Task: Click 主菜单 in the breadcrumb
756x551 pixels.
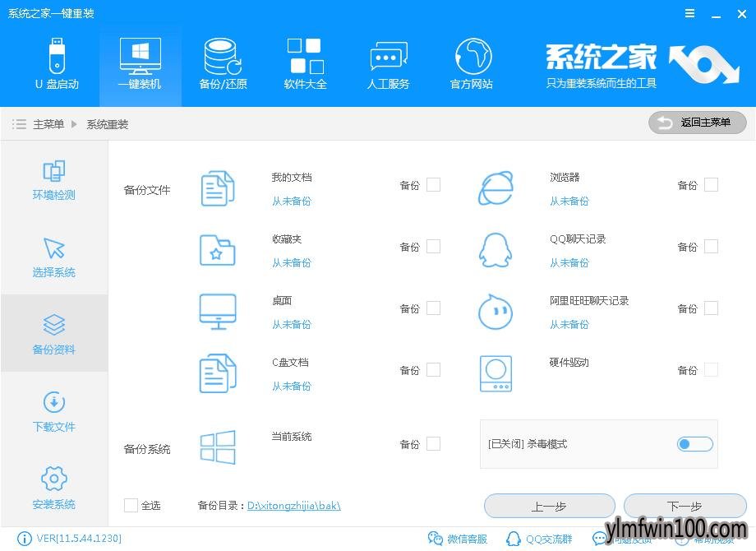Action: 48,124
